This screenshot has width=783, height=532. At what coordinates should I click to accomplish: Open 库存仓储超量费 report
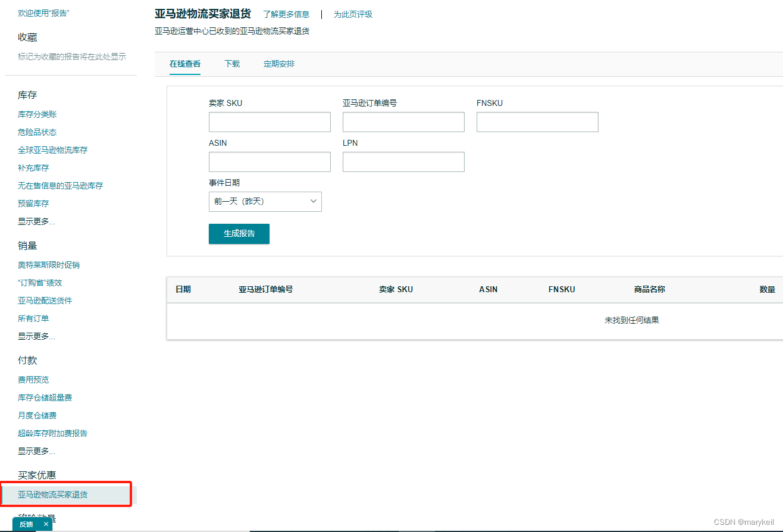click(45, 398)
